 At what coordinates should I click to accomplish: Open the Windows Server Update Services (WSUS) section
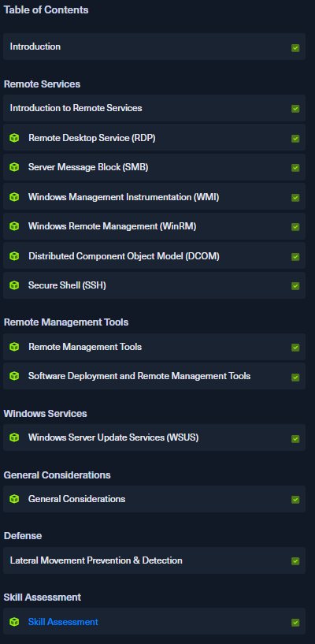click(154, 437)
